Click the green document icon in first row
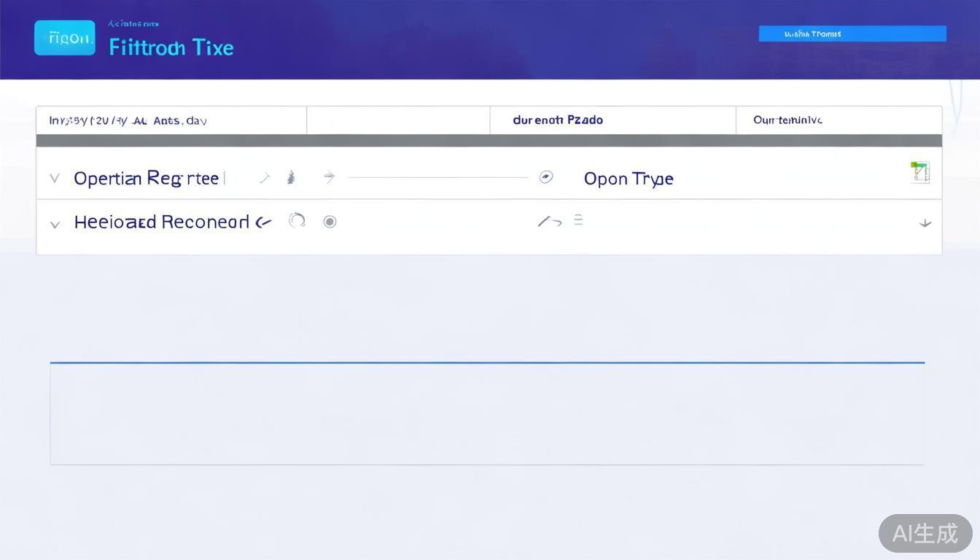The width and height of the screenshot is (980, 560). pos(919,173)
